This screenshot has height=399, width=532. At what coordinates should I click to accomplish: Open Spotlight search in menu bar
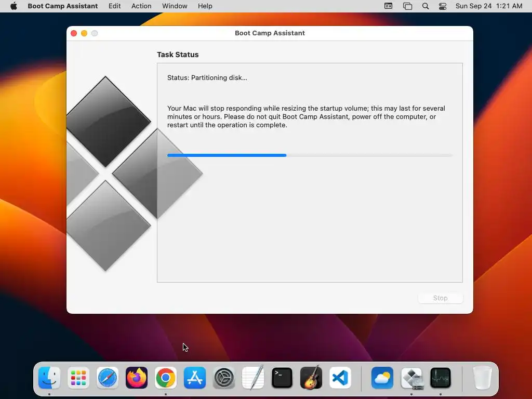coord(425,6)
